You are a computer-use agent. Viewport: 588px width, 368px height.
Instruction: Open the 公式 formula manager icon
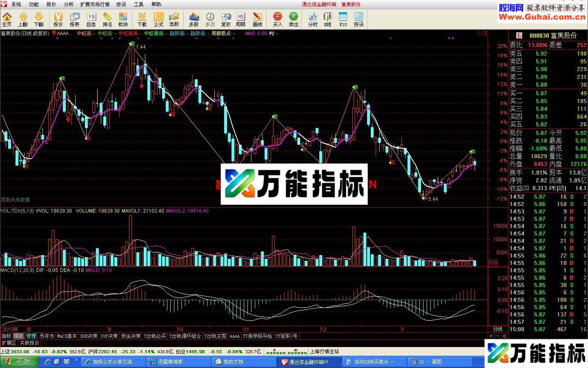click(x=158, y=19)
